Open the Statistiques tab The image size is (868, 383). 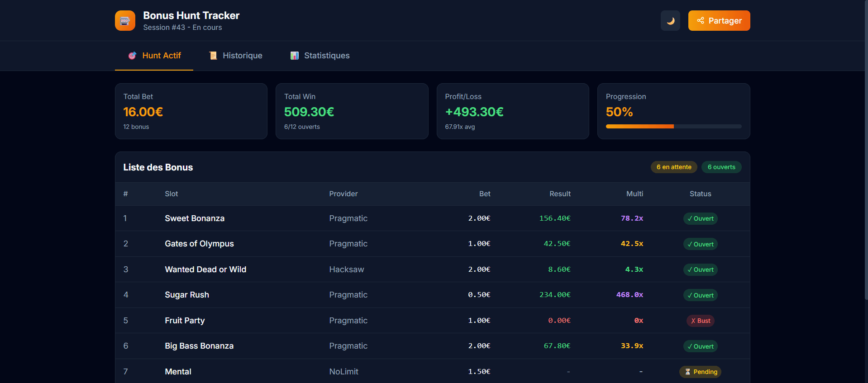(x=320, y=56)
